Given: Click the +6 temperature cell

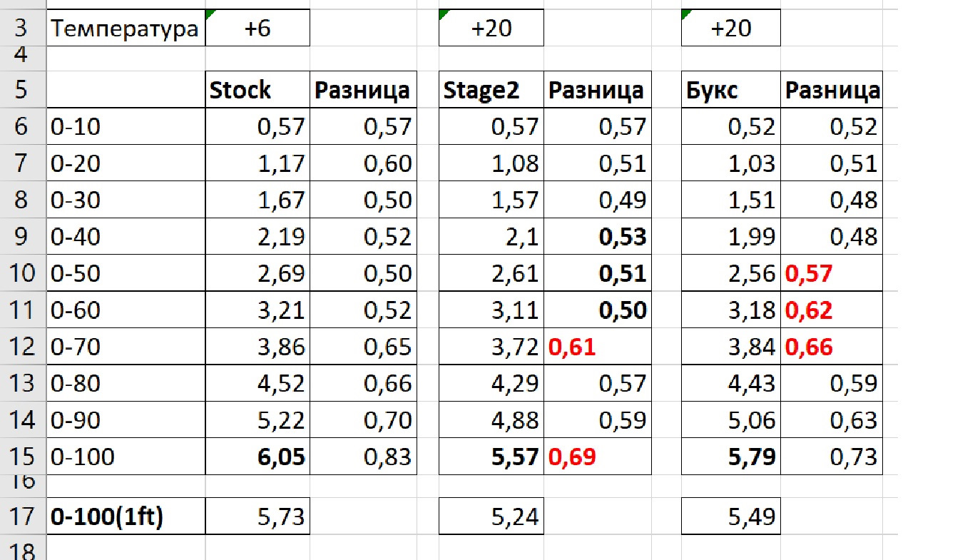Looking at the screenshot, I should coord(257,28).
